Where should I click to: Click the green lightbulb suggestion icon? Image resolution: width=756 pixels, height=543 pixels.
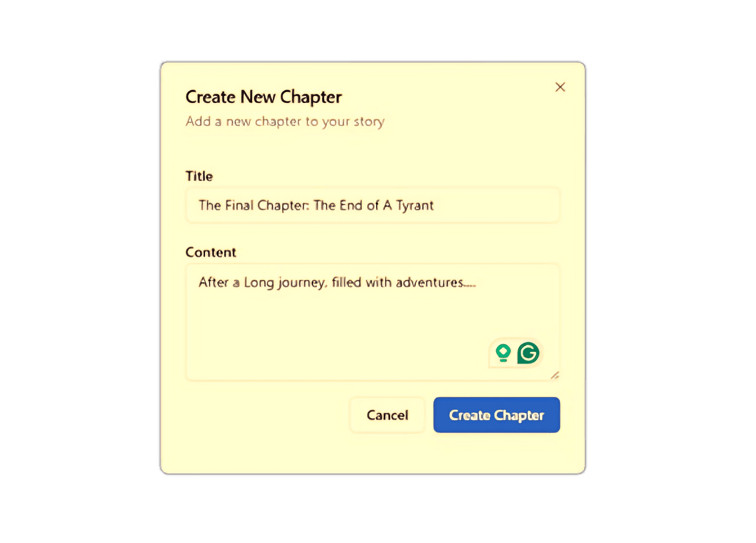coord(503,353)
